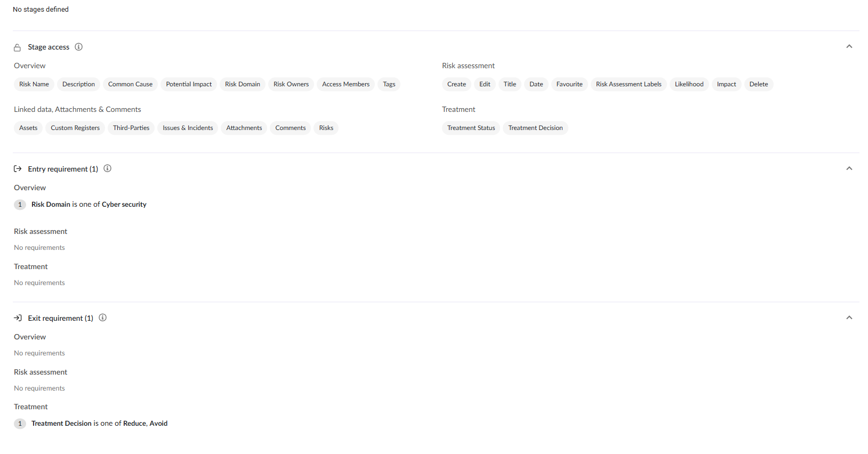Image resolution: width=868 pixels, height=454 pixels.
Task: Click the Entry requirement arrow icon
Action: coord(18,169)
